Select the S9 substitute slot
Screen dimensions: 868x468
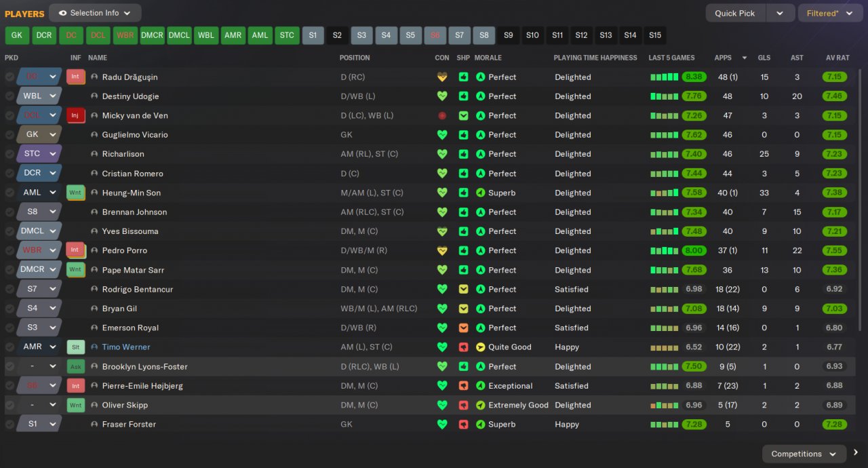(x=509, y=35)
